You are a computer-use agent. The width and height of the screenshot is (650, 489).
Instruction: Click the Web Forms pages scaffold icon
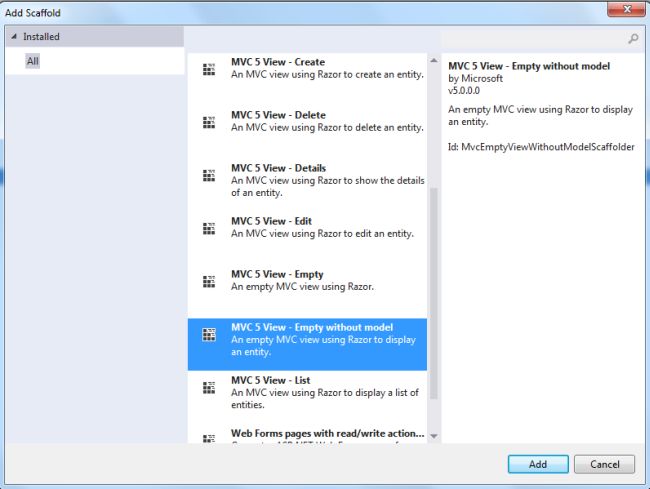click(209, 438)
